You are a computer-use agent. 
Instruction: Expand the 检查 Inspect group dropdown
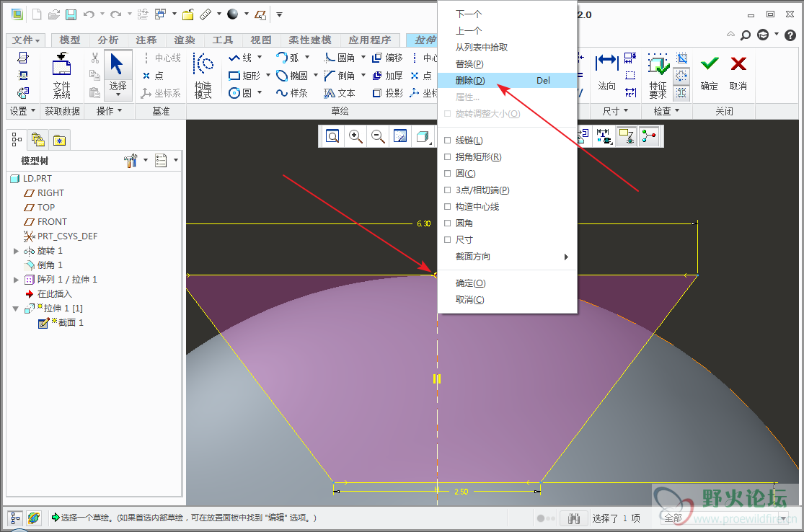point(666,111)
